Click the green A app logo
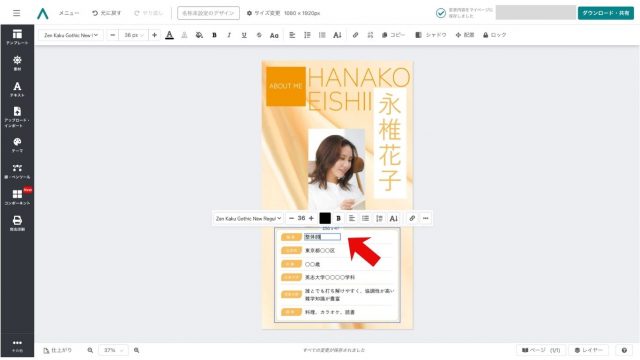640x360 pixels. [x=42, y=13]
